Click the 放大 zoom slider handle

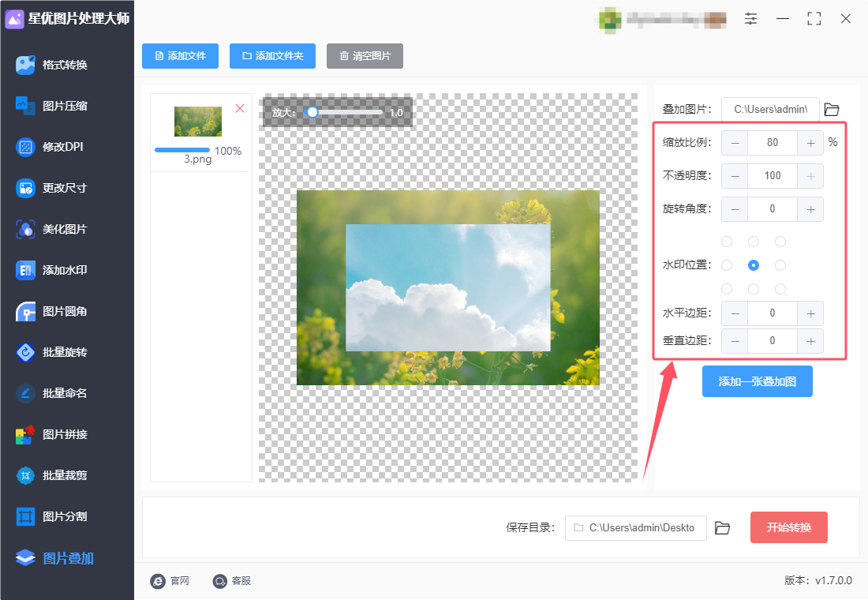click(x=312, y=112)
